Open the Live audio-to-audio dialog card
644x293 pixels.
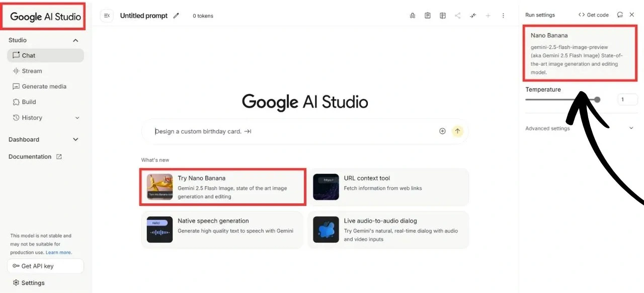(388, 230)
